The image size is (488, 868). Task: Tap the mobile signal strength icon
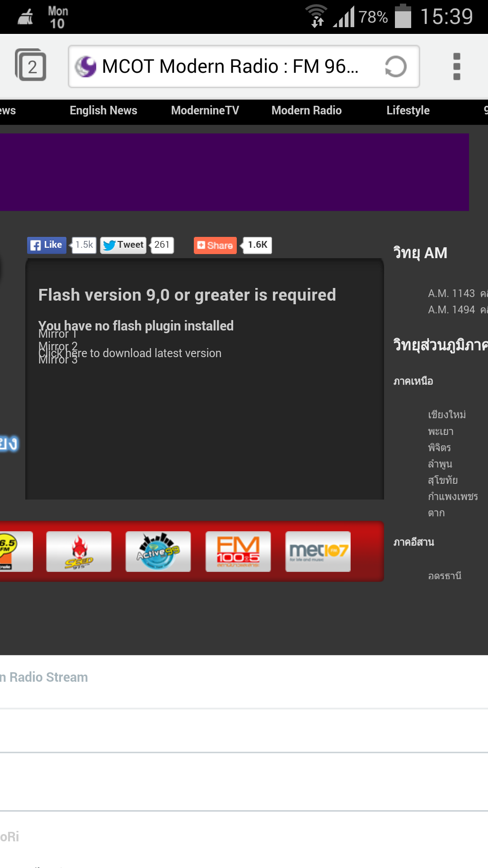pos(344,17)
